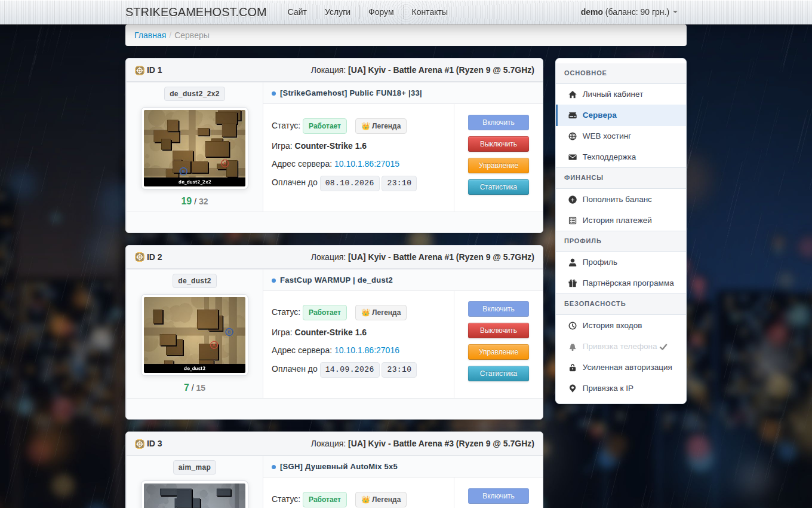812x508 pixels.
Task: Click server title [StrikeGamehost] Public FUN18+ |33|
Action: 351,93
